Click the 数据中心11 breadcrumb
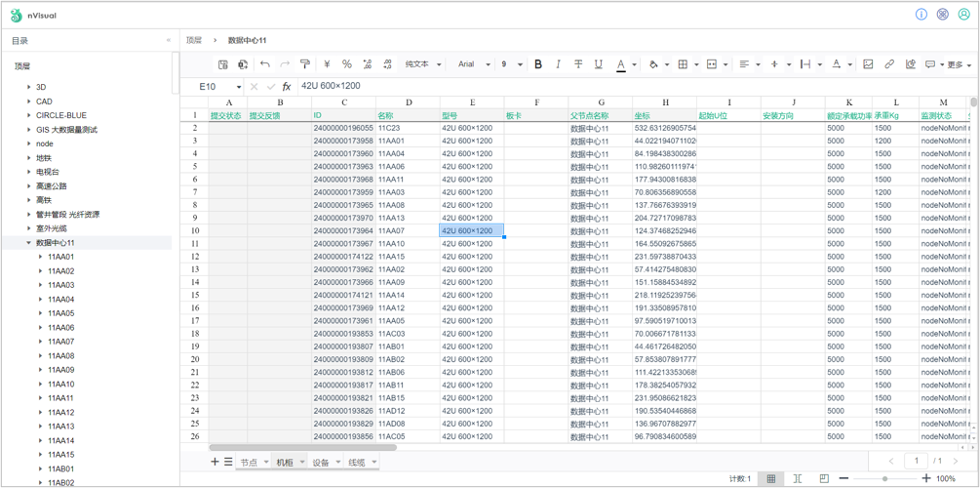 [248, 40]
